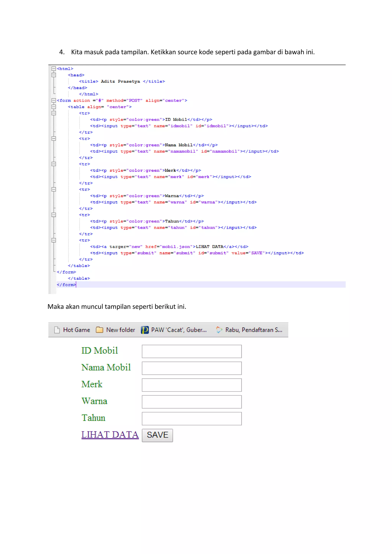Collapse the table tag fold marker
The width and height of the screenshot is (392, 554).
[x=54, y=107]
